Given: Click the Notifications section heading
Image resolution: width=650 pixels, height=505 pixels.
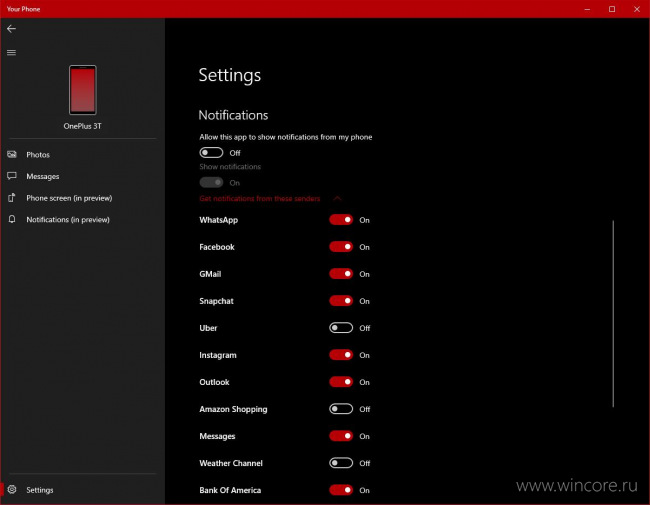Looking at the screenshot, I should (233, 115).
